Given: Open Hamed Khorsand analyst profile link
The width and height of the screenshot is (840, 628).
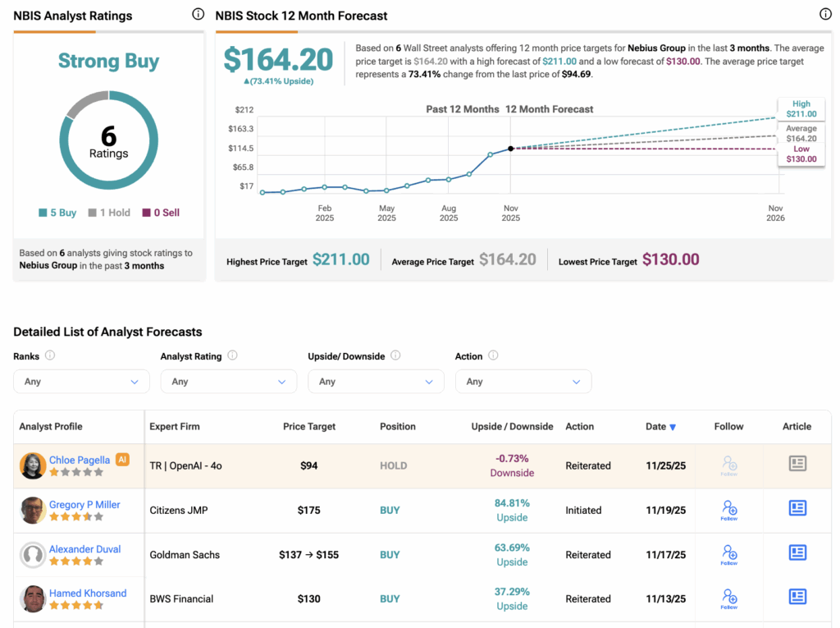Looking at the screenshot, I should 88,593.
